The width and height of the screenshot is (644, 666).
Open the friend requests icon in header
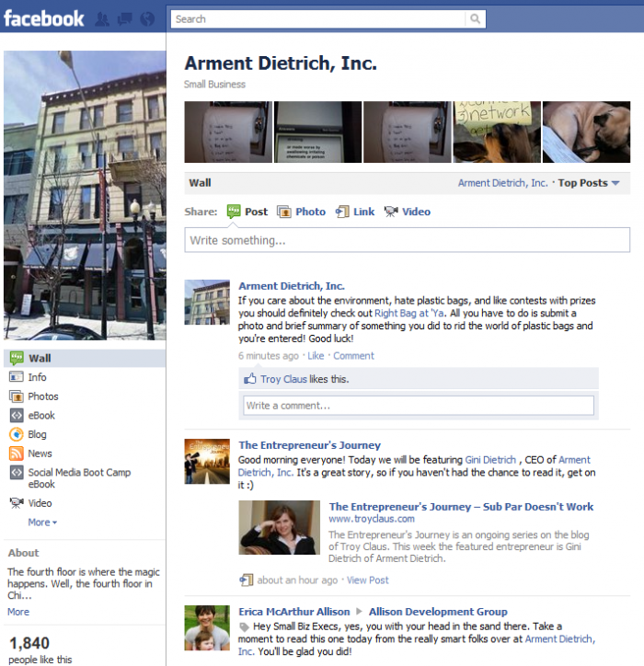[101, 19]
